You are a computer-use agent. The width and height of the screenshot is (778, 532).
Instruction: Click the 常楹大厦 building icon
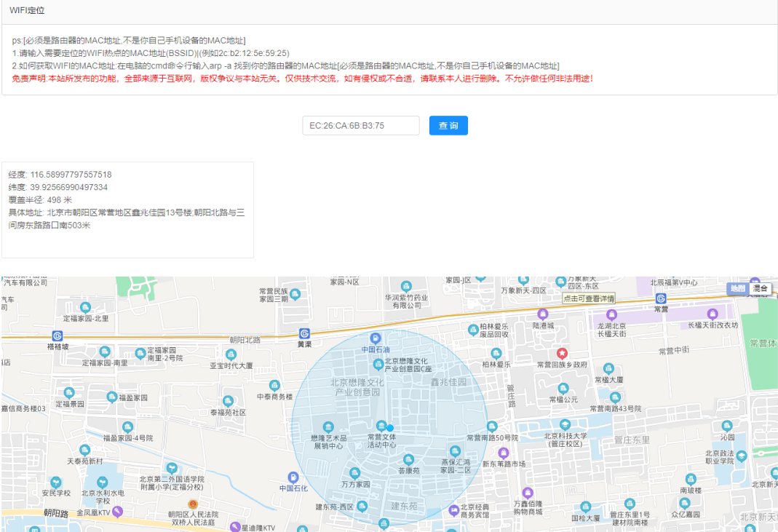coord(608,369)
